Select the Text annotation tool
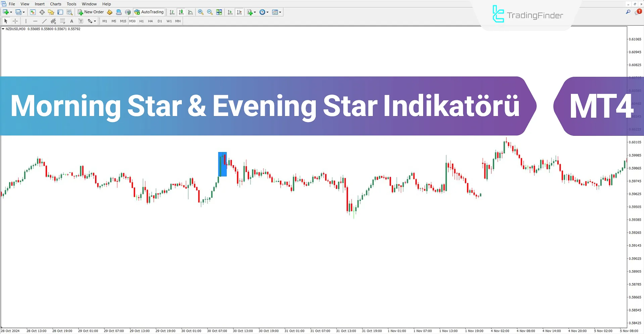Image resolution: width=644 pixels, height=334 pixels. 71,21
